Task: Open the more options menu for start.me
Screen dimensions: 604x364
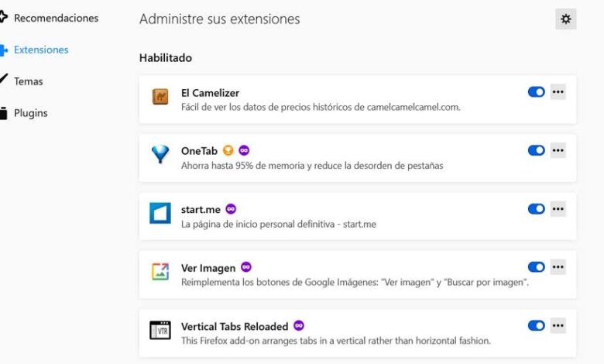Action: click(x=558, y=209)
